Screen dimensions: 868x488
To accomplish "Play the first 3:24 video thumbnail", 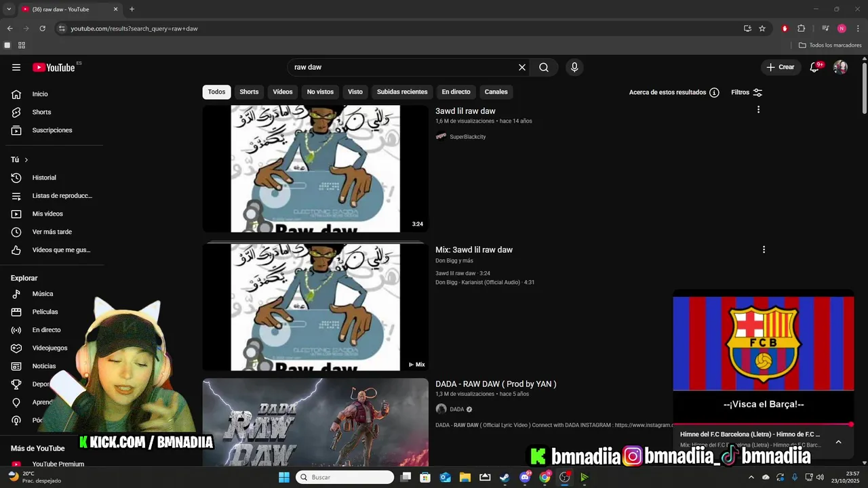I will tap(315, 169).
